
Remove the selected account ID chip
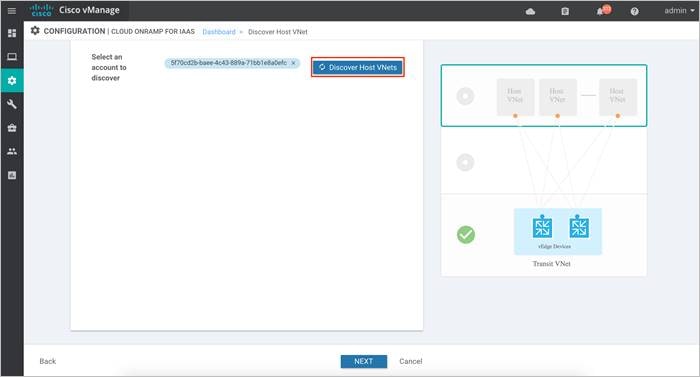click(x=293, y=63)
